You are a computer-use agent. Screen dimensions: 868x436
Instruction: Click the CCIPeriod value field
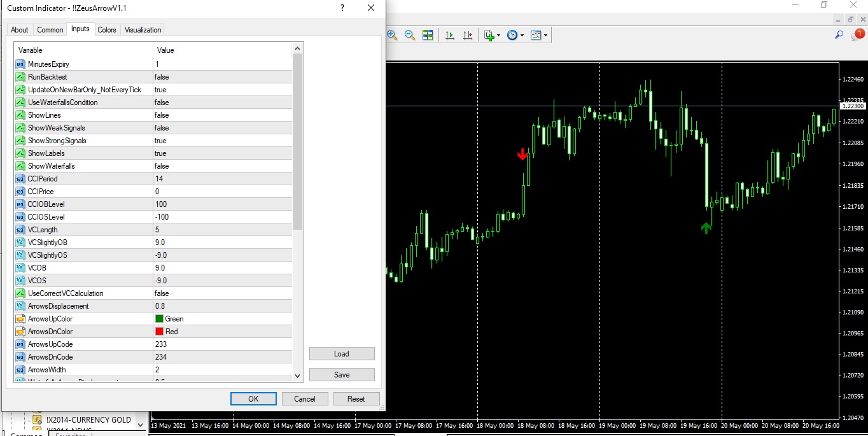[x=223, y=179]
